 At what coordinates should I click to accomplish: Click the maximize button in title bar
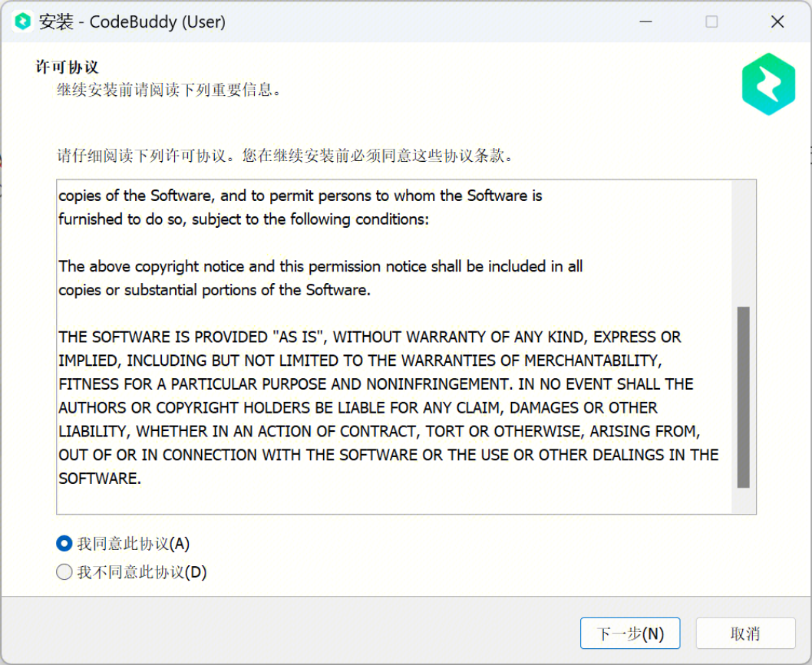[711, 21]
